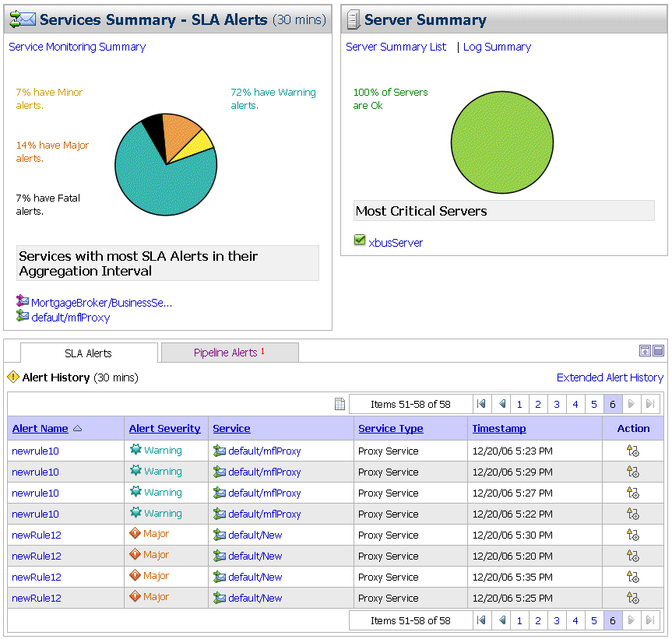This screenshot has width=672, height=639.
Task: Click proxy icon beside default/mflProxy in summary
Action: tap(23, 316)
